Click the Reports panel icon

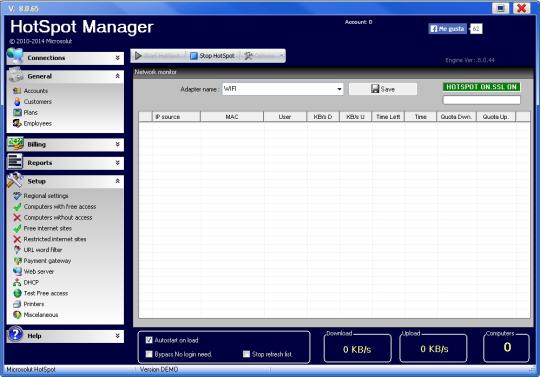pos(15,162)
